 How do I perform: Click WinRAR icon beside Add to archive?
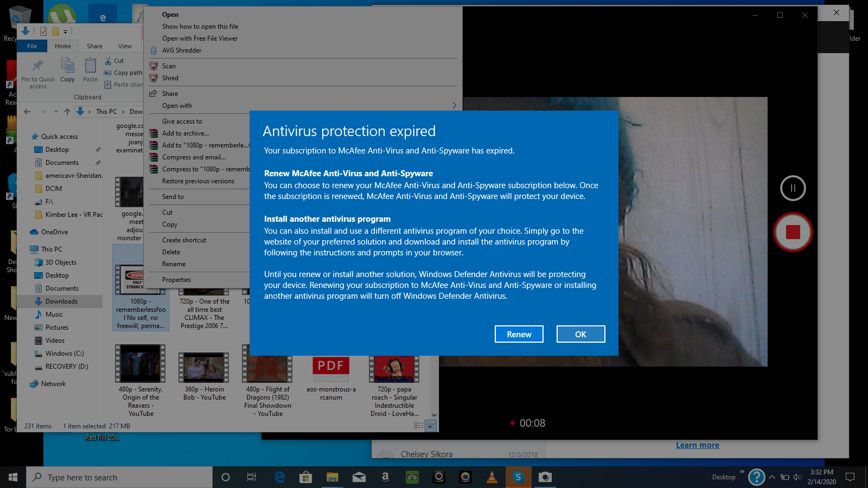154,133
